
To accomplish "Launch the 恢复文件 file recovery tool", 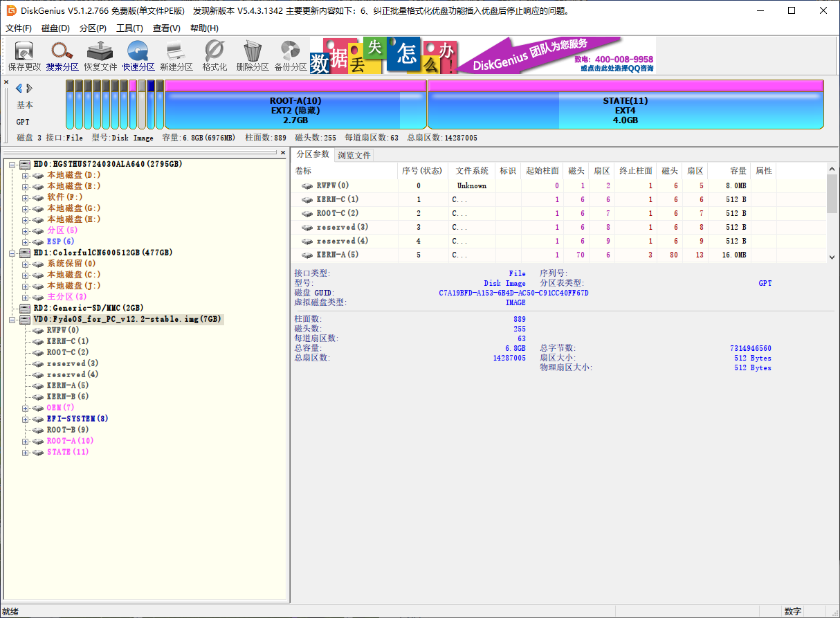I will click(100, 56).
